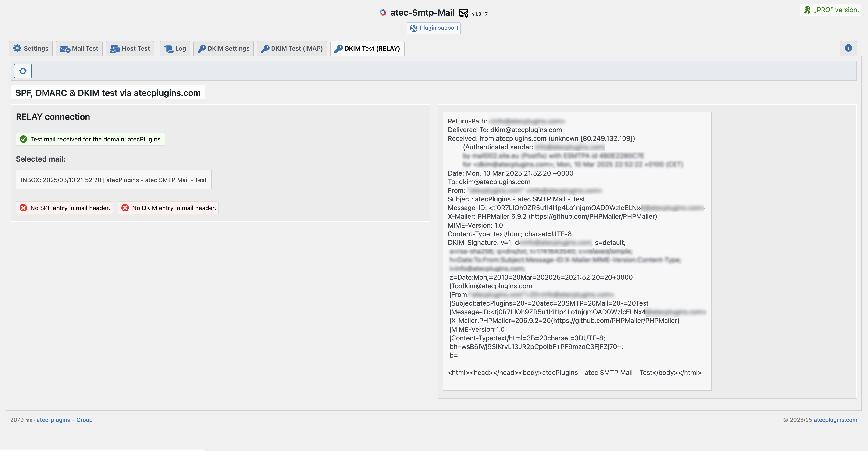Click the key icon on DKIM Test (IMAP) tab
Screen dimensions: 868x451
pos(265,49)
